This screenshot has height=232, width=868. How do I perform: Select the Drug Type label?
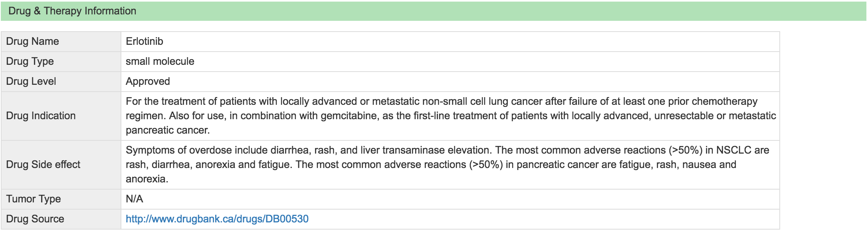click(30, 61)
